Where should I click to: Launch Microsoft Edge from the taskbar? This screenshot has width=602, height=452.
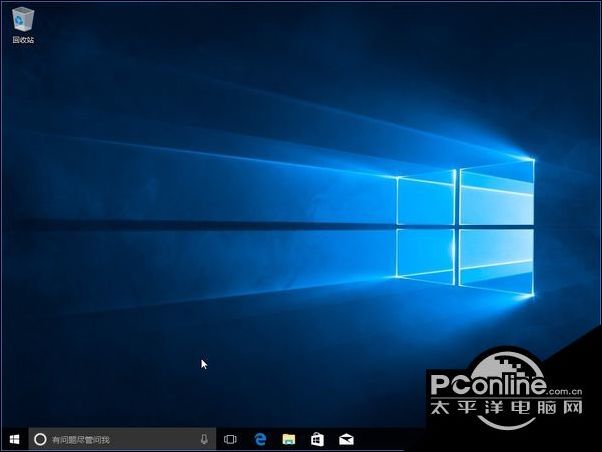pos(260,439)
